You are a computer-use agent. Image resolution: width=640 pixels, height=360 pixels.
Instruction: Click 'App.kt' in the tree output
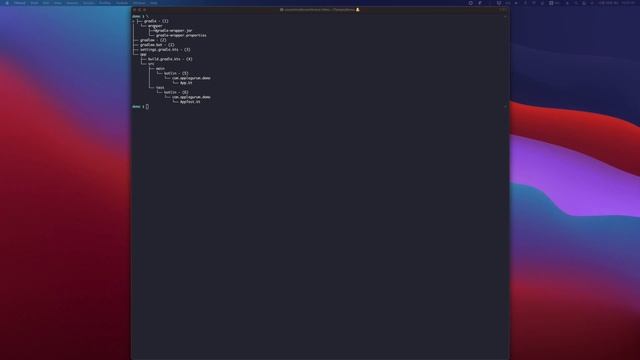click(x=186, y=83)
